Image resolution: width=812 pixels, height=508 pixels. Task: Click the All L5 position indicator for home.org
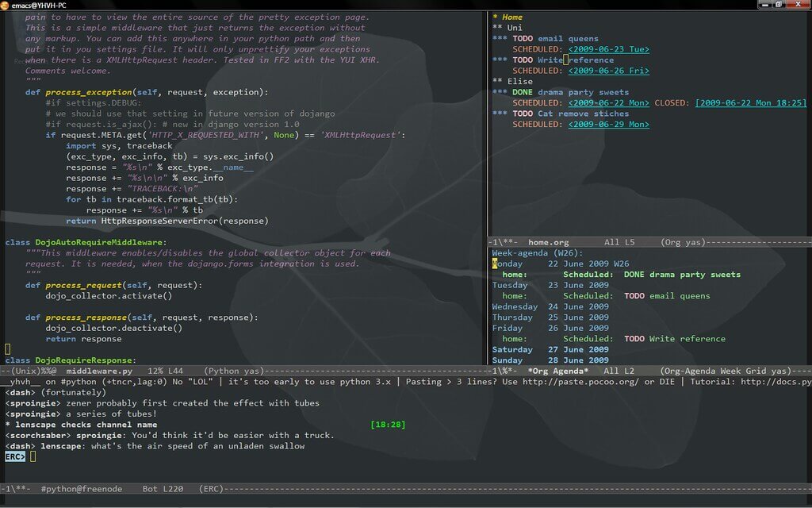tap(619, 242)
